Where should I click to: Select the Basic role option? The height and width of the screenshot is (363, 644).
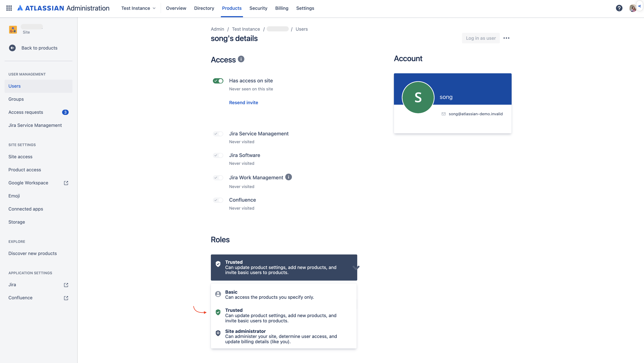pyautogui.click(x=284, y=295)
